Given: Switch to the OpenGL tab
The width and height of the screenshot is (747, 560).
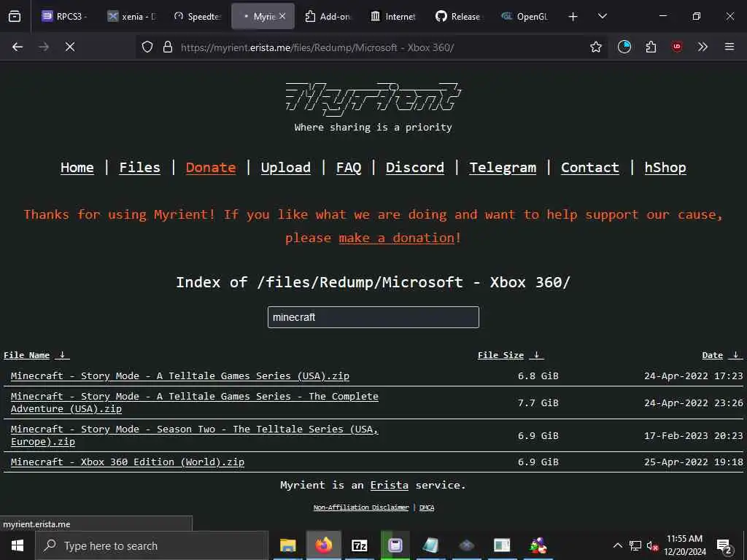Looking at the screenshot, I should pos(525,16).
